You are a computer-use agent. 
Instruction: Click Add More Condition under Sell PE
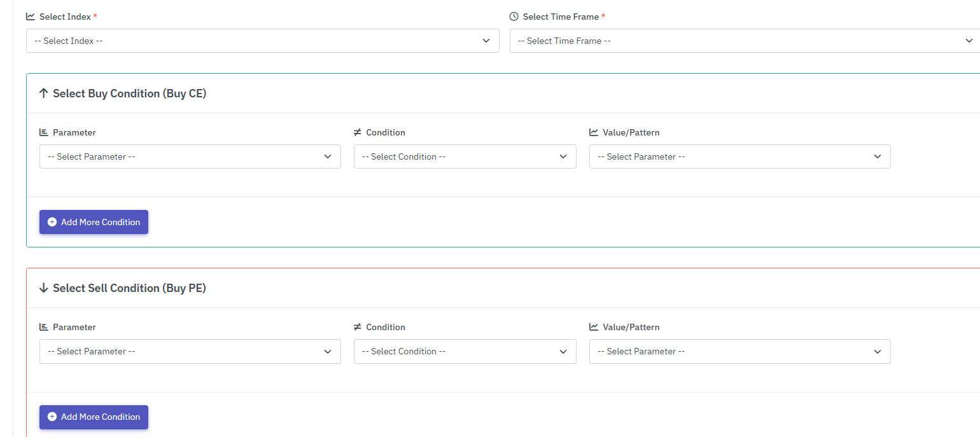click(x=94, y=417)
